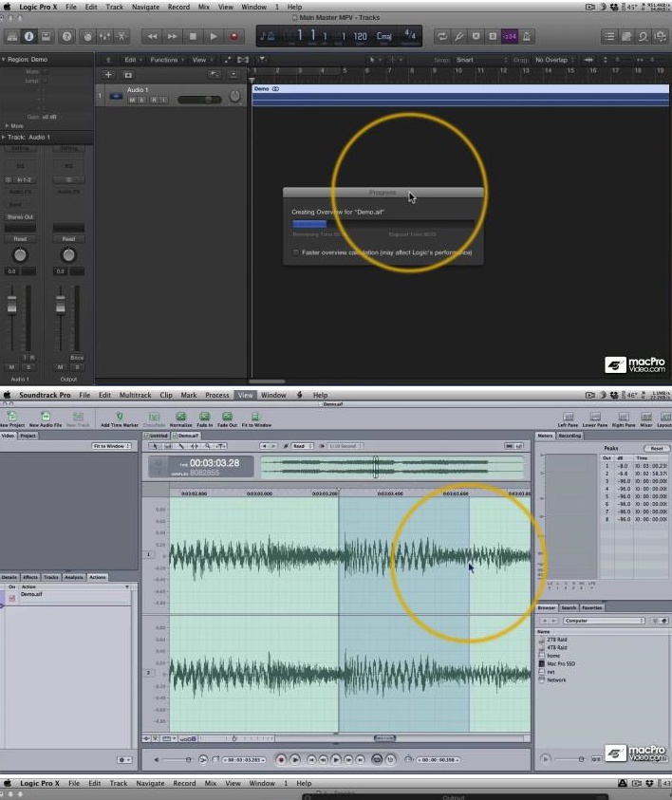Enable Faster overview calculation checkbox

click(x=295, y=252)
